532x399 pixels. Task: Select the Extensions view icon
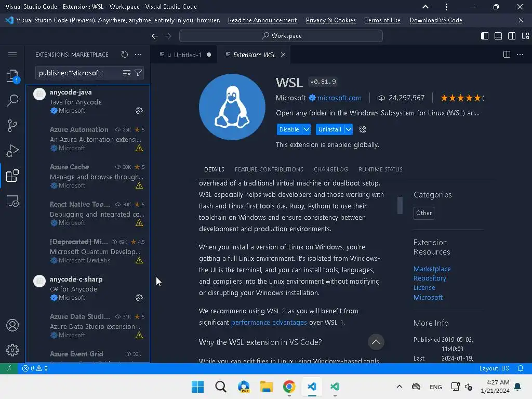pyautogui.click(x=12, y=176)
